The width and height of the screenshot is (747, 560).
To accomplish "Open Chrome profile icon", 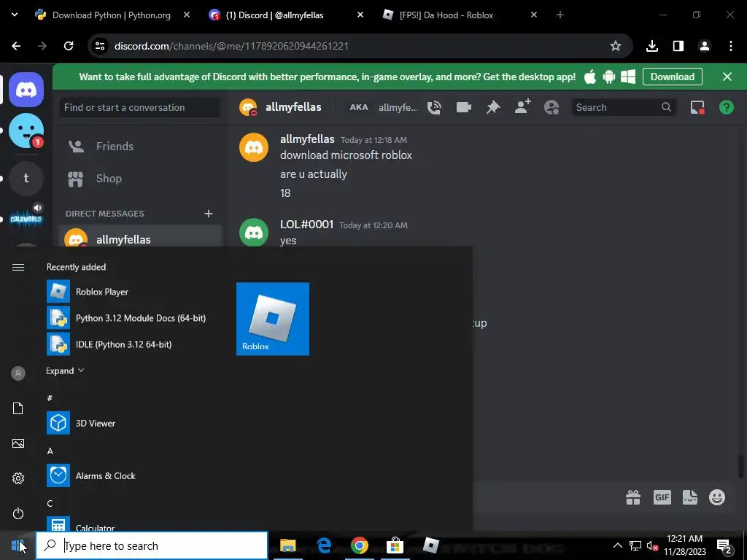I will point(705,46).
